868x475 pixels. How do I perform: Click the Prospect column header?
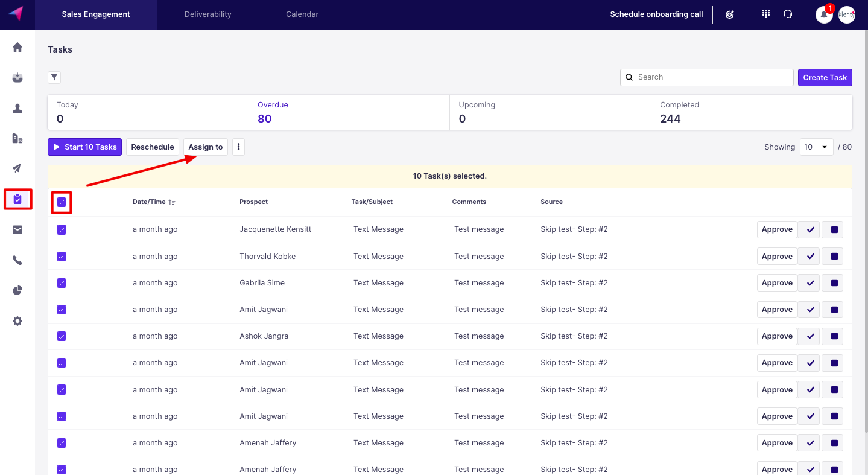click(254, 202)
